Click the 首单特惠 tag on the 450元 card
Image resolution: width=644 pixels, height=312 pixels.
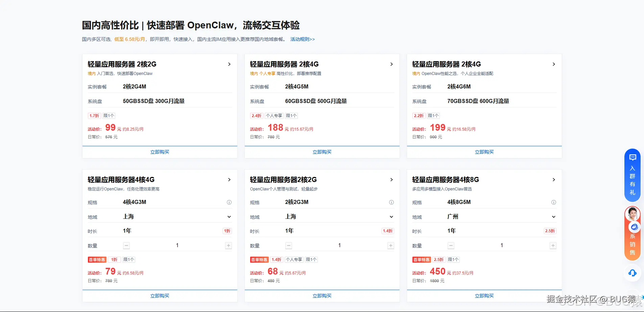tap(422, 260)
